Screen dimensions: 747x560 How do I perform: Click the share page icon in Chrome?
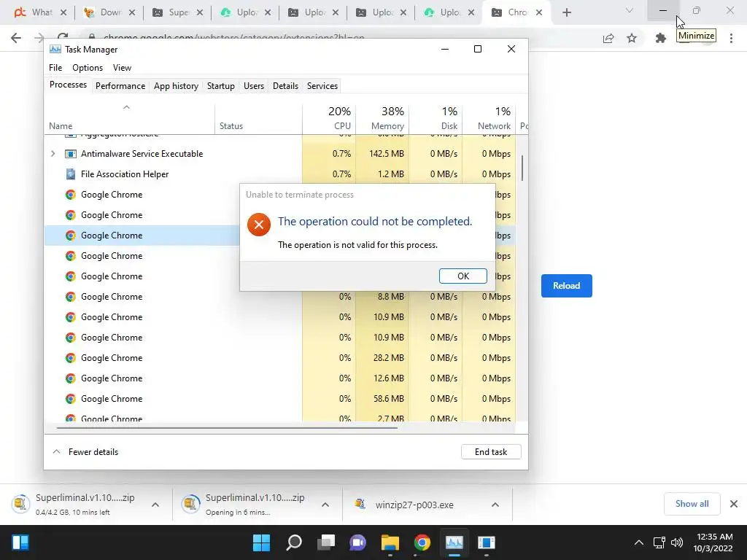click(x=608, y=38)
